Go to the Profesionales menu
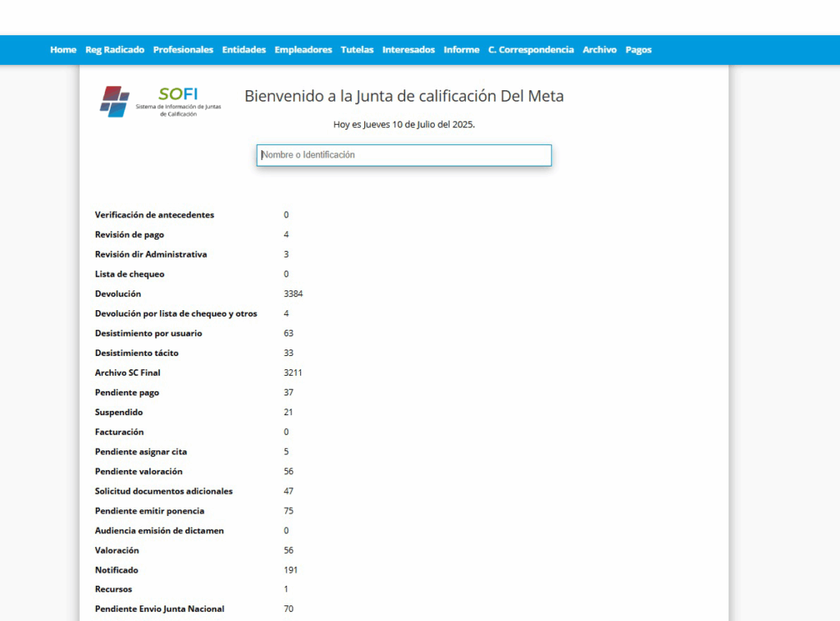The height and width of the screenshot is (621, 840). tap(183, 50)
